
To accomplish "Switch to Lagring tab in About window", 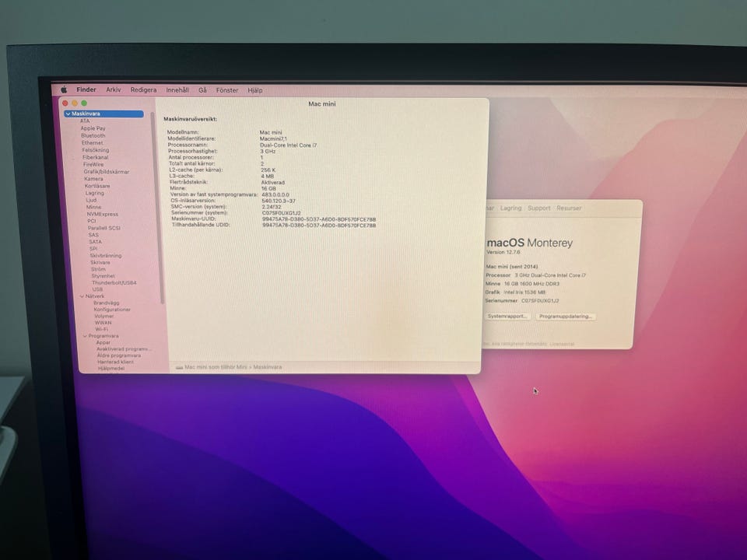I will pos(510,208).
